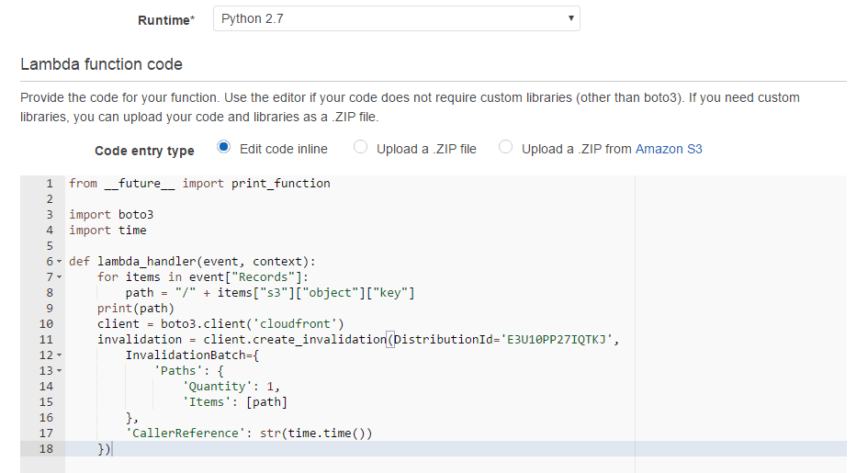Screen dimensions: 868x473
Task: Place cursor on the import boto3 line
Action: (x=111, y=215)
